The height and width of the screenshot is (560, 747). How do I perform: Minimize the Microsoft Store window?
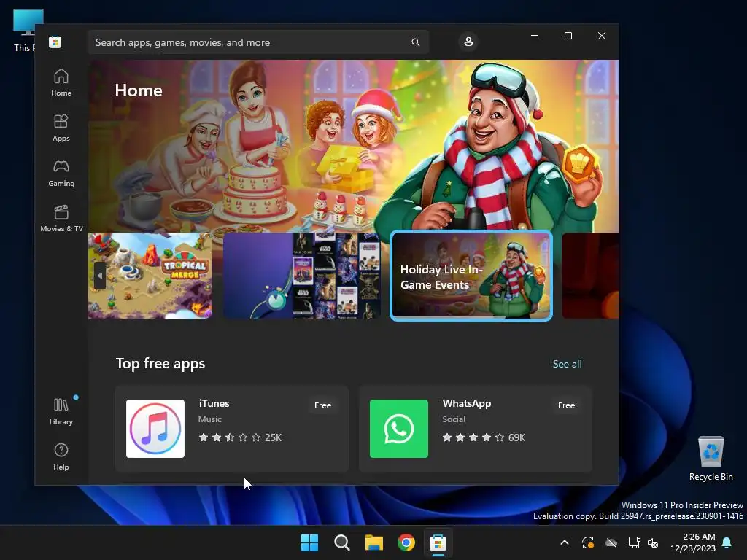[x=535, y=36]
